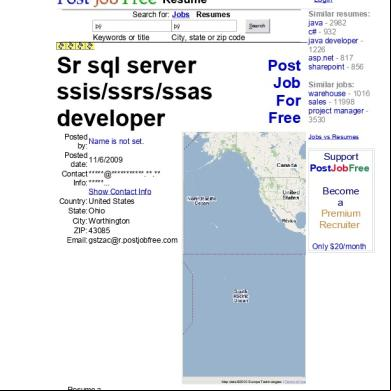Viewport: 391px width, 391px height.
Task: Open asp.net similar resumes link
Action: (x=321, y=58)
